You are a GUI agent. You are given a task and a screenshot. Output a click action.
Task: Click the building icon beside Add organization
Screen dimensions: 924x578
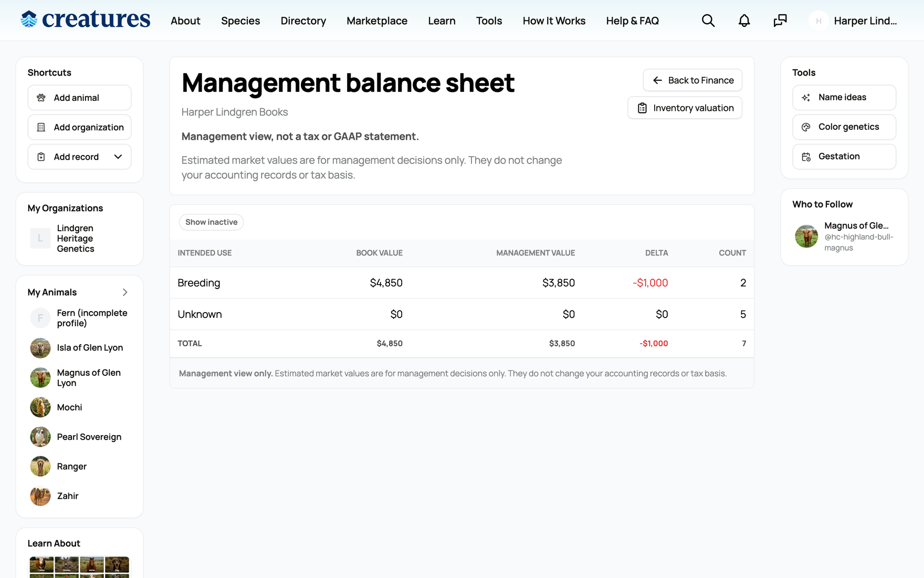(41, 127)
